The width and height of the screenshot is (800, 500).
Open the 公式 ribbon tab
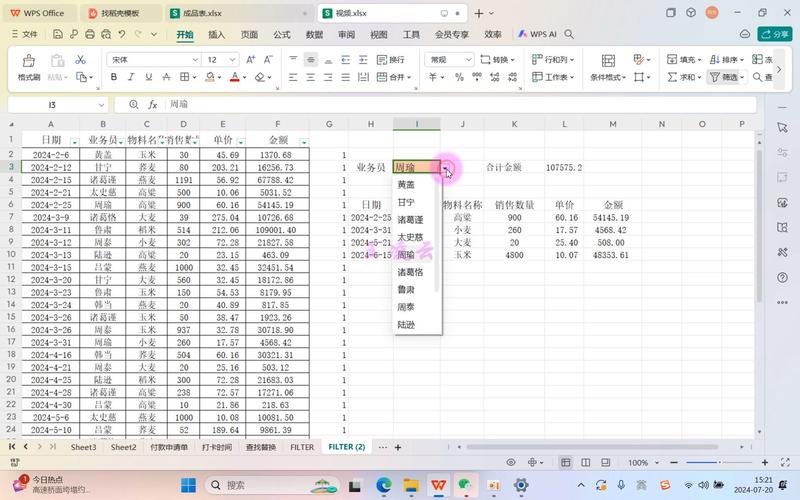pos(282,34)
